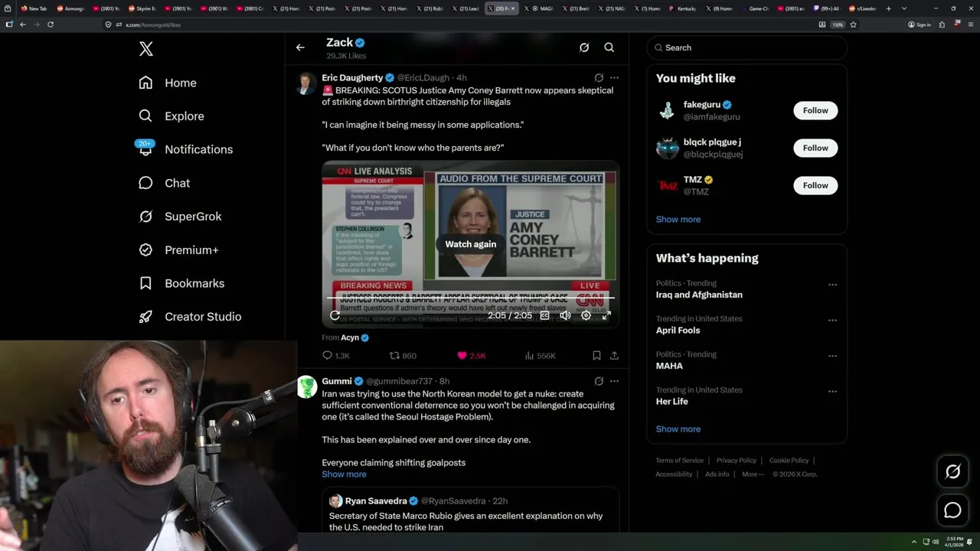This screenshot has width=980, height=551.
Task: Click the browser address bar showing x.com
Action: tap(459, 24)
